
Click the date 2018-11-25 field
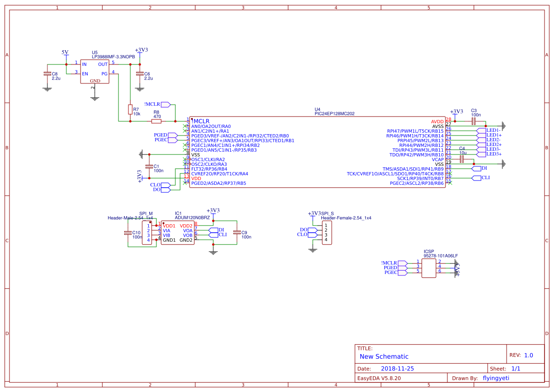[x=397, y=368]
